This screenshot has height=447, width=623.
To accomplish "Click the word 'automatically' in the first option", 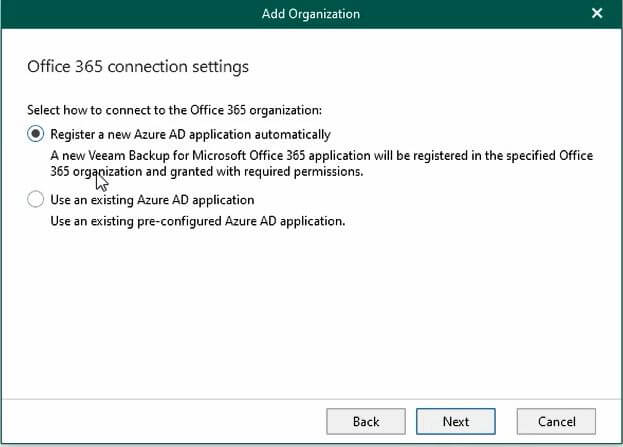I will [x=294, y=134].
